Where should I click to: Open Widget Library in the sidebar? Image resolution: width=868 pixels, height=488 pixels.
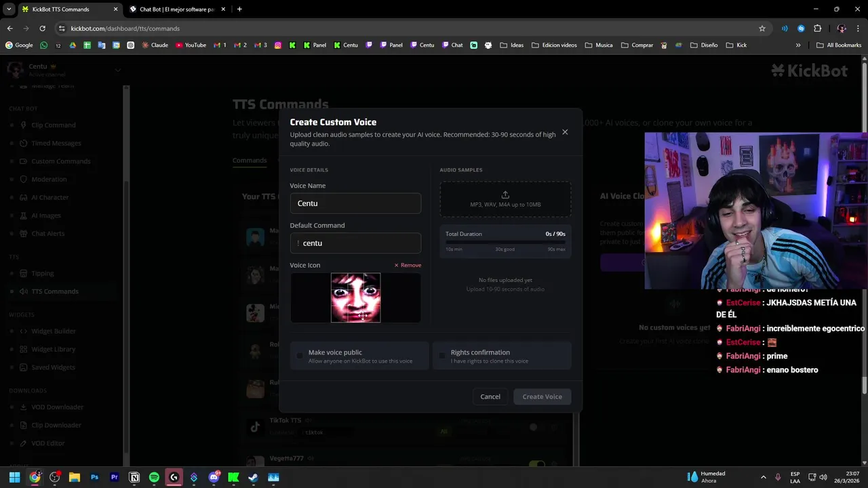click(x=54, y=349)
